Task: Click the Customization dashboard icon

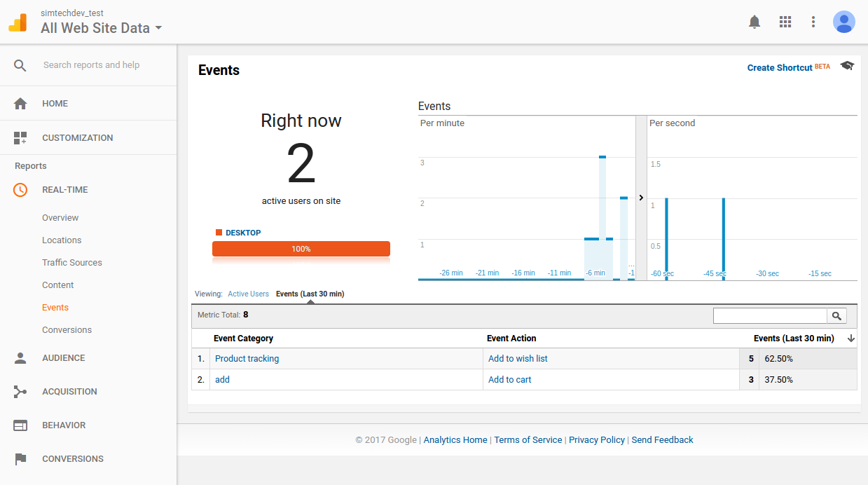Action: click(20, 138)
